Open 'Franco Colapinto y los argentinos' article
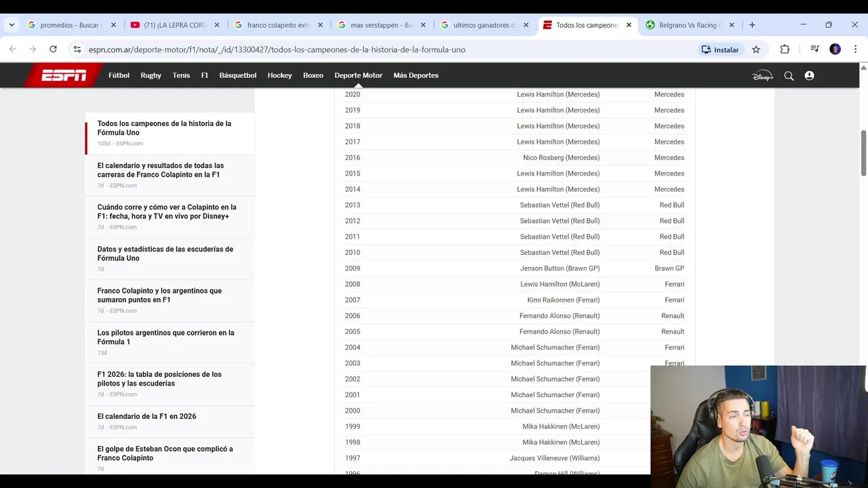 tap(159, 295)
